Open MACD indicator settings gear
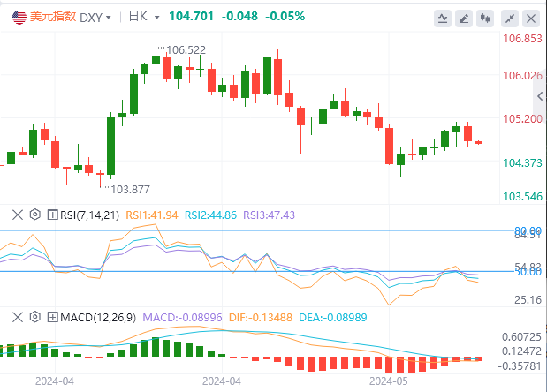547x392 pixels. click(35, 316)
